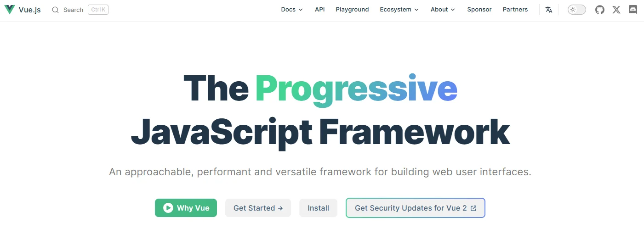Open the language translation menu icon

[549, 10]
